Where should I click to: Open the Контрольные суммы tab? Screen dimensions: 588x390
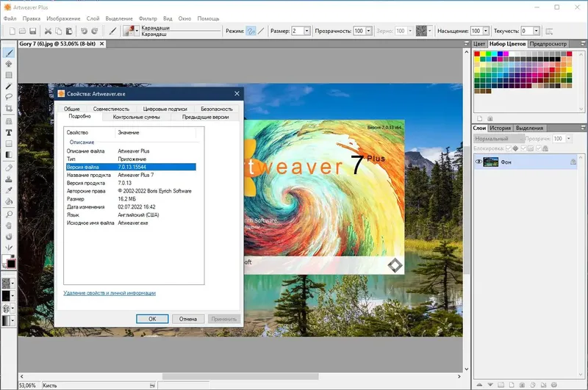coord(137,118)
